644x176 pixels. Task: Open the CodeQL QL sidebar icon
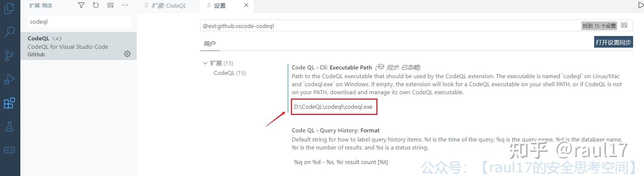[9, 150]
